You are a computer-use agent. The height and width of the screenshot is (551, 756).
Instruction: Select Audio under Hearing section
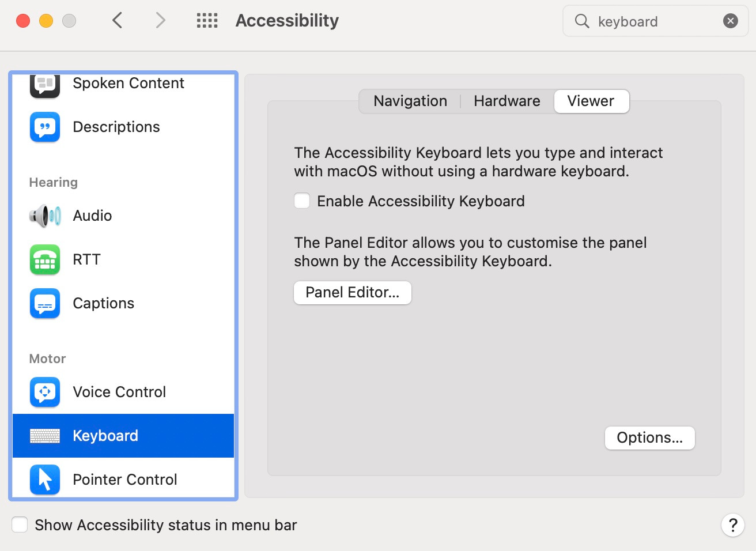(92, 216)
